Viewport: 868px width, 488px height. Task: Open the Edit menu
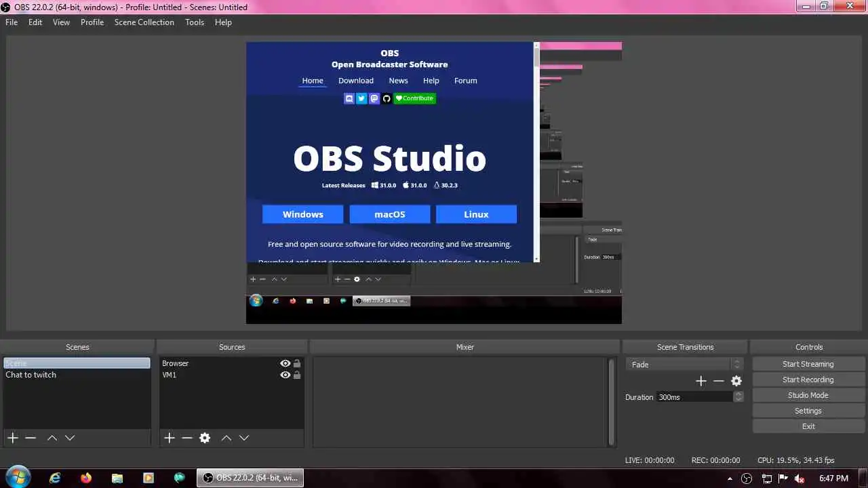pyautogui.click(x=35, y=22)
